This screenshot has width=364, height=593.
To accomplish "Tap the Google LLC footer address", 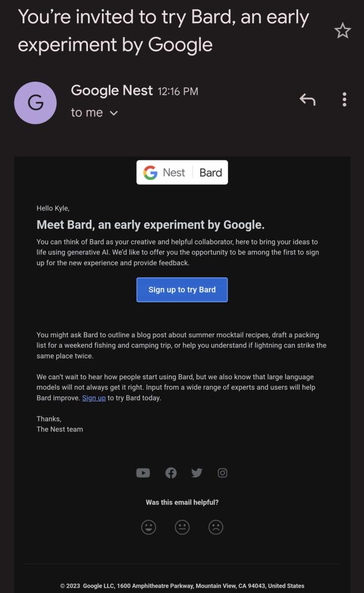I will tap(182, 585).
